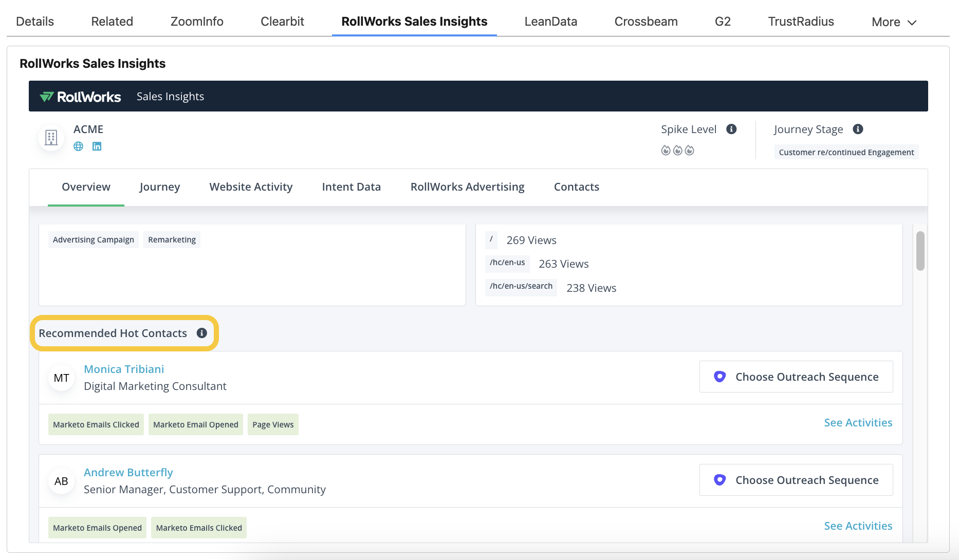
Task: Open the Website Activity tab
Action: pos(251,187)
